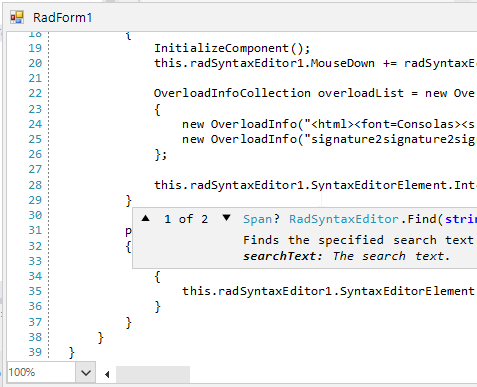This screenshot has height=387, width=477.
Task: Click the searchText parameter description
Action: coord(346,256)
